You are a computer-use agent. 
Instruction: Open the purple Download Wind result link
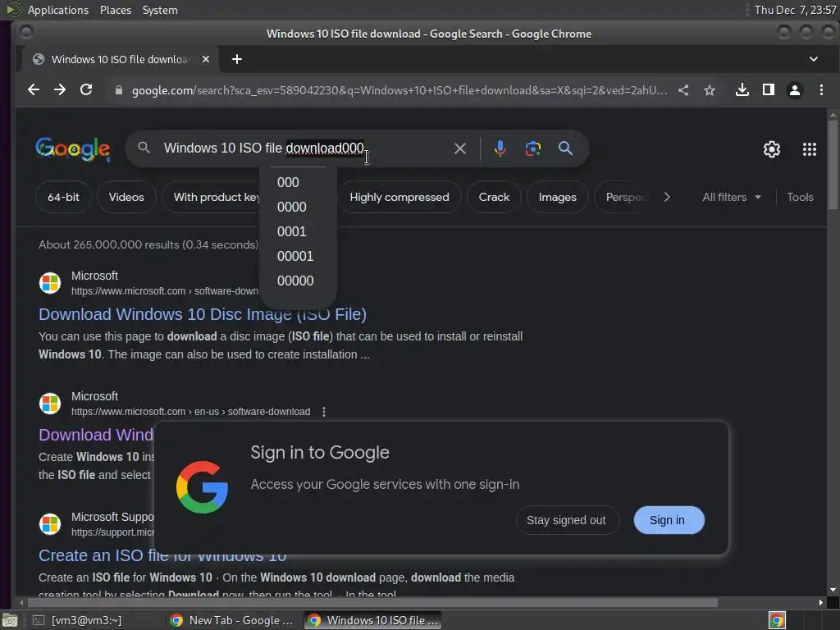(96, 435)
